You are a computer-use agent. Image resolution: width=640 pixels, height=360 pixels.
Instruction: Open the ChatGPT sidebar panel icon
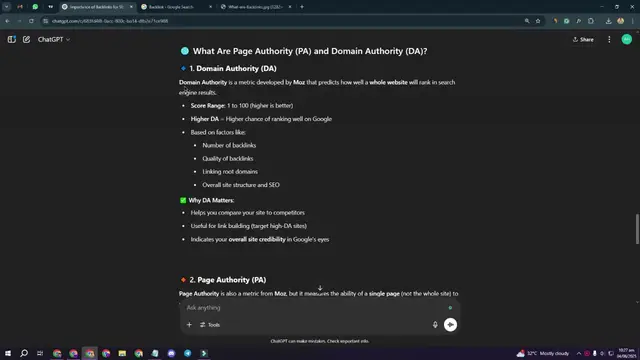(x=11, y=39)
